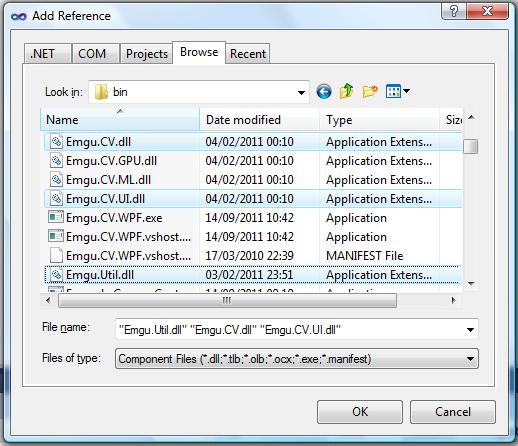Image resolution: width=518 pixels, height=446 pixels.
Task: Confirm selection with the OK button
Action: click(360, 412)
